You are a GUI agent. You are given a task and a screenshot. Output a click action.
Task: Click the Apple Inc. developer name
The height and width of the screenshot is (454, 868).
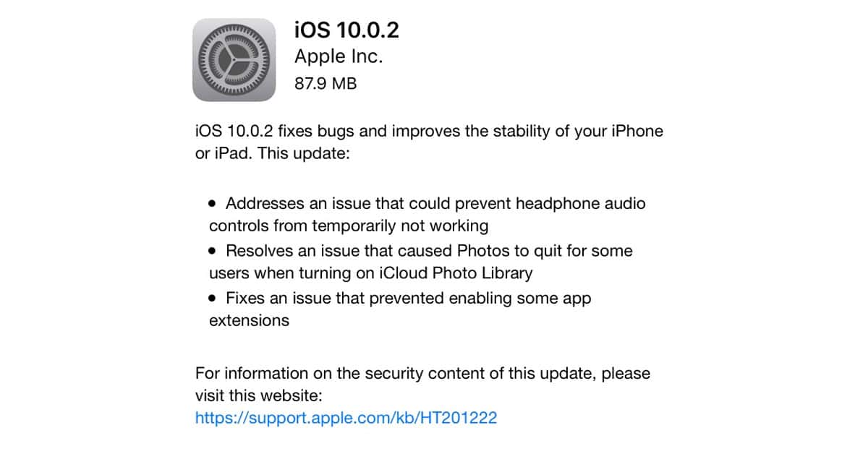(338, 57)
